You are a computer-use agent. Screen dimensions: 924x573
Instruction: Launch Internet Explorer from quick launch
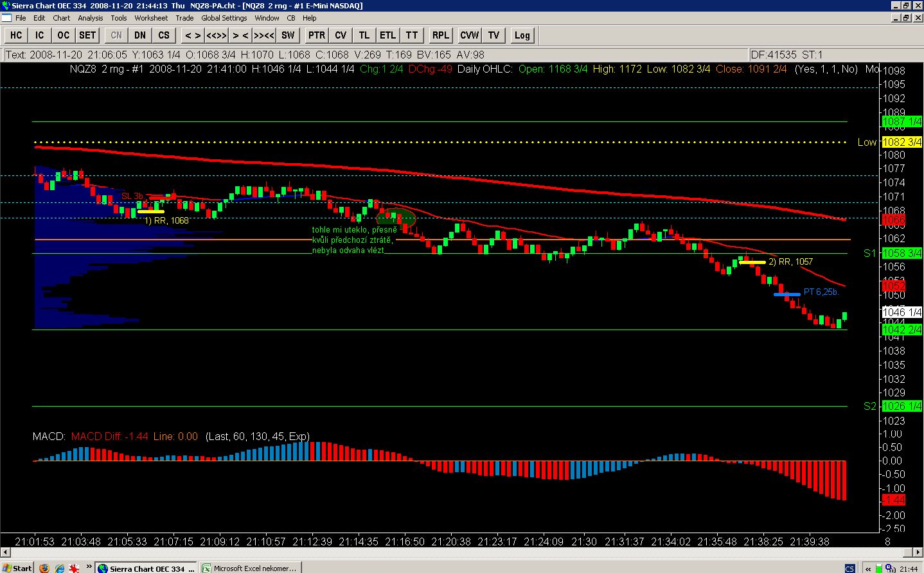click(x=60, y=568)
